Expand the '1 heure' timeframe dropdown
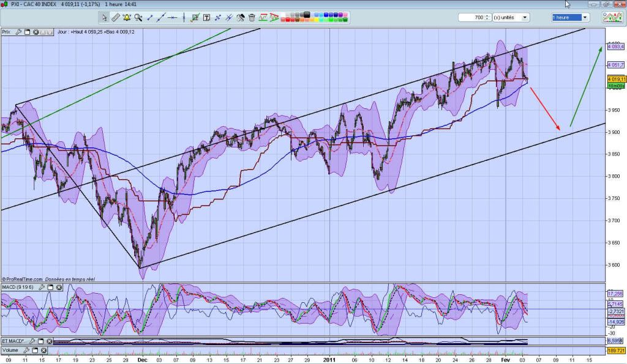Viewport: 627px width, 364px height. (x=585, y=18)
